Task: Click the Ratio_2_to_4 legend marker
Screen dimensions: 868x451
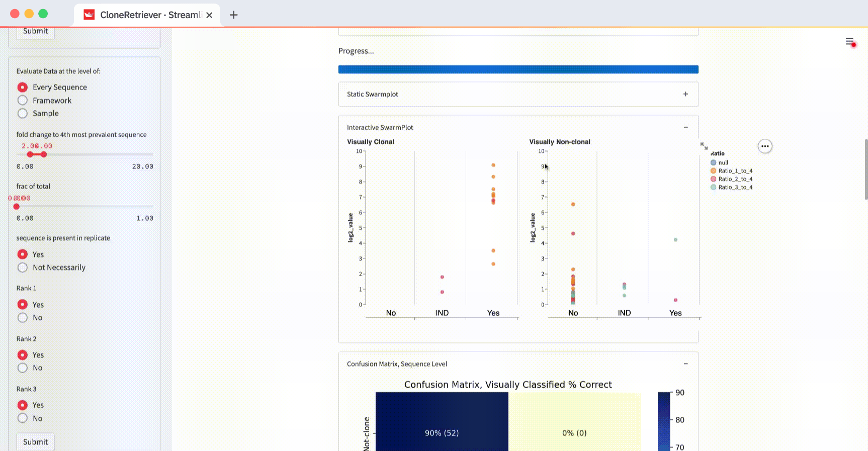Action: (x=713, y=179)
